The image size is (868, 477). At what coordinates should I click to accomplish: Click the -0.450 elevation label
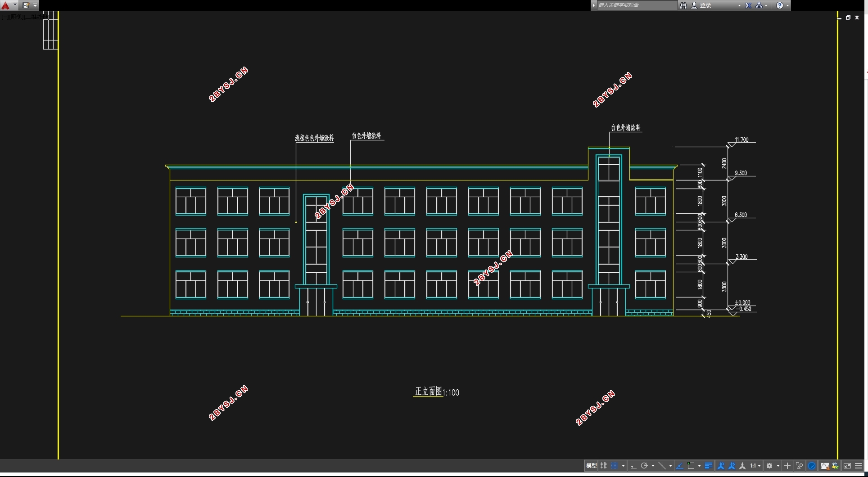click(x=743, y=309)
